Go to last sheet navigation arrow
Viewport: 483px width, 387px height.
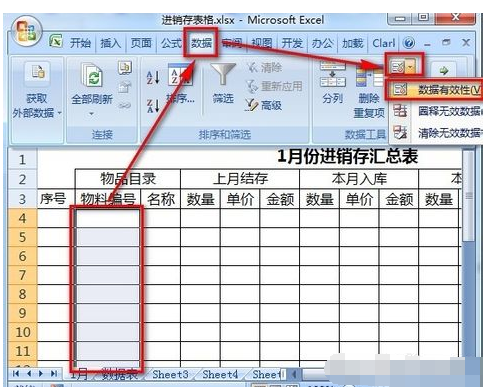[x=54, y=374]
